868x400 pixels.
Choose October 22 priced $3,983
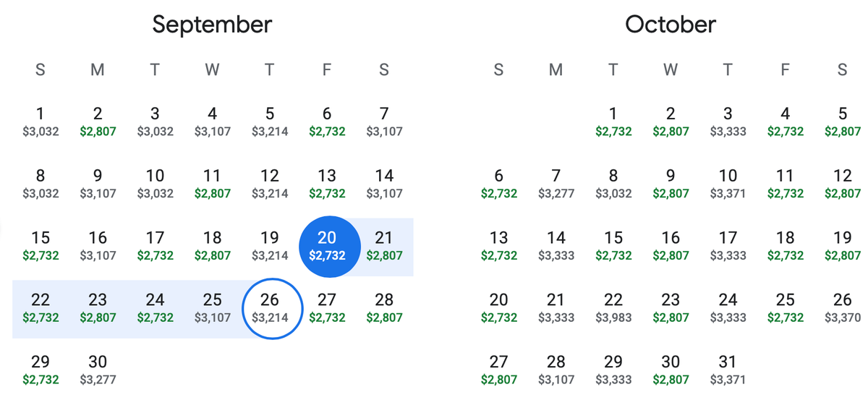click(613, 308)
